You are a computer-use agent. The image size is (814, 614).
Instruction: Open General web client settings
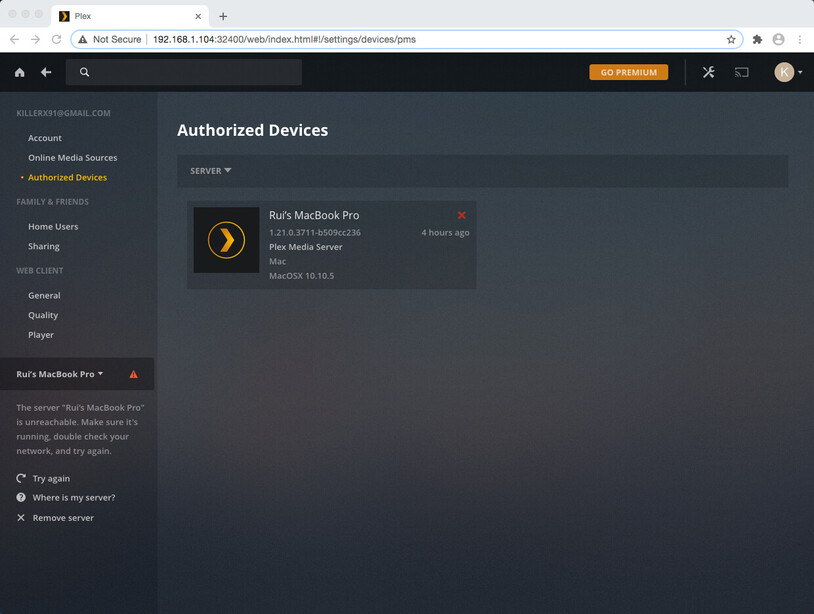[44, 295]
